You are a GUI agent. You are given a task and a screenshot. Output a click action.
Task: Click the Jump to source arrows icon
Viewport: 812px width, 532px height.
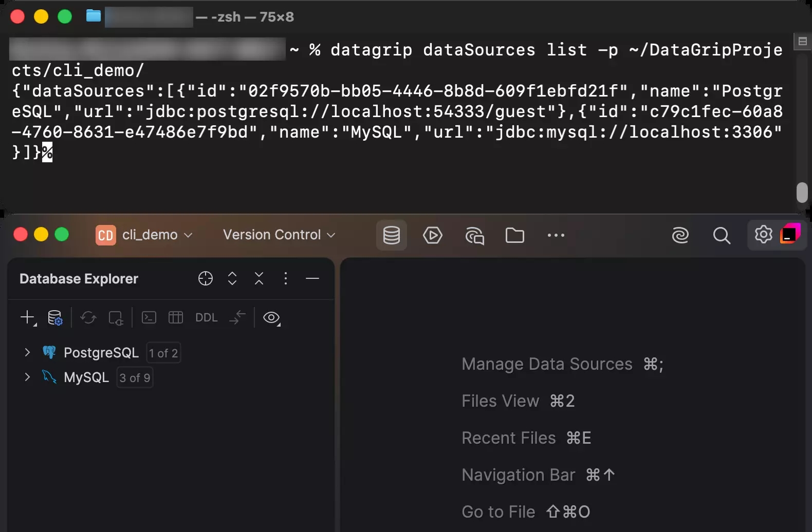tap(237, 317)
